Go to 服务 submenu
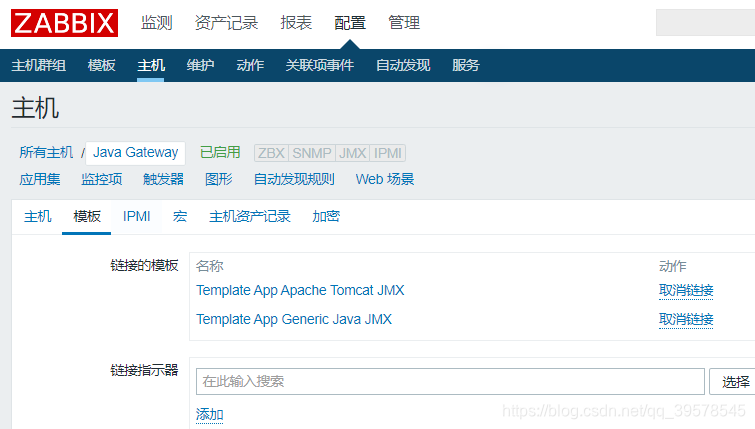Image resolution: width=755 pixels, height=429 pixels. (x=466, y=65)
